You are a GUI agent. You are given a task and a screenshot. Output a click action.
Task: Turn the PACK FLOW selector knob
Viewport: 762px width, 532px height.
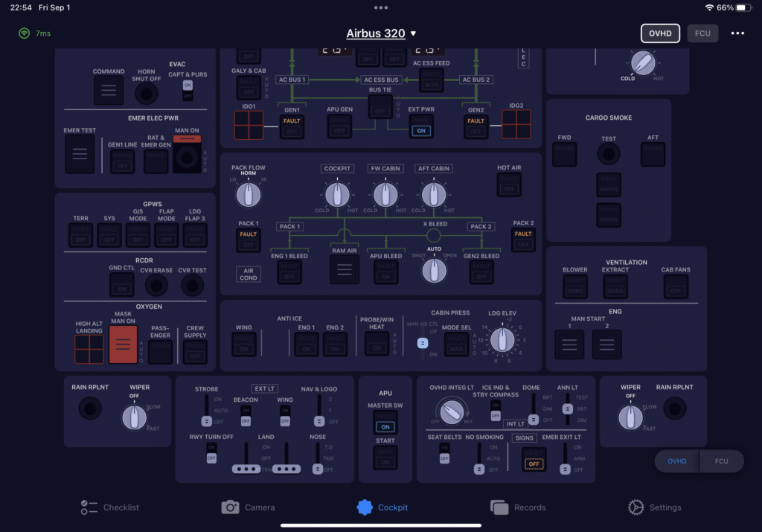pyautogui.click(x=248, y=195)
